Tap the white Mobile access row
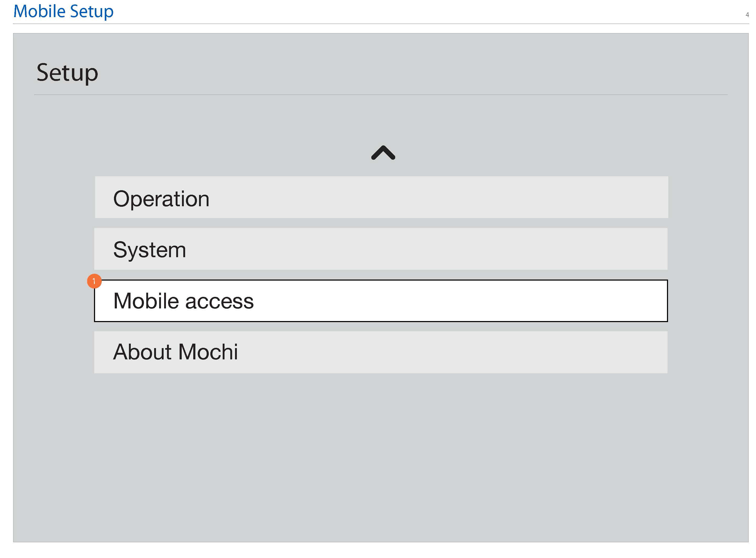 click(x=380, y=301)
